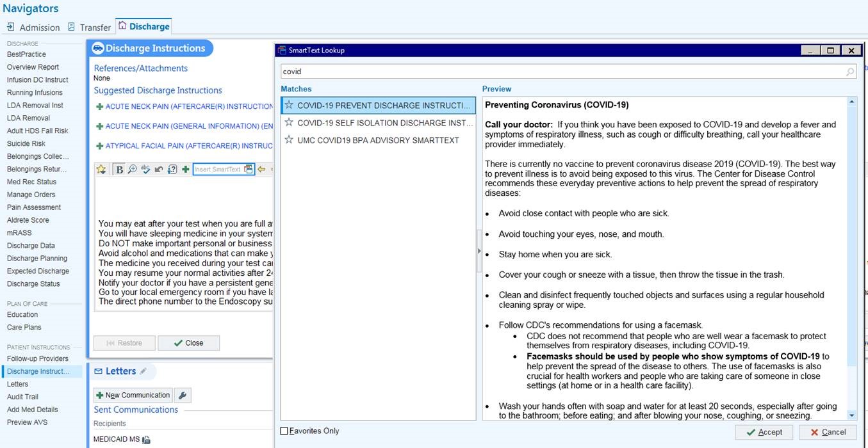Viewport: 868px width, 448px height.
Task: Open the SmartText lookup window icon
Action: click(x=249, y=170)
